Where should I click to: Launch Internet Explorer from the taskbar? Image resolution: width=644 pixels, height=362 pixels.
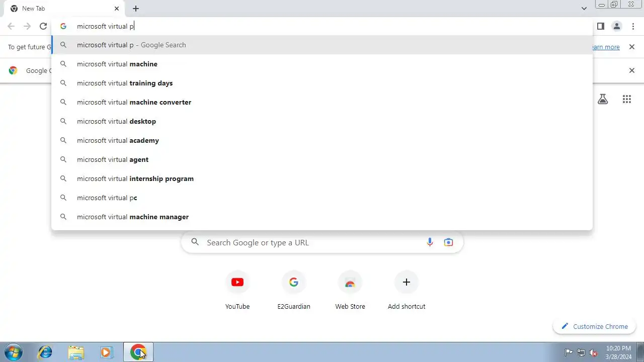coord(45,352)
